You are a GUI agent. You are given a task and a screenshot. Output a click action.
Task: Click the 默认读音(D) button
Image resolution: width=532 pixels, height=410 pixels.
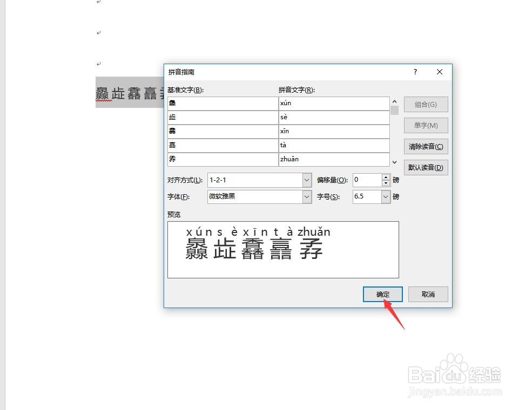coord(426,167)
